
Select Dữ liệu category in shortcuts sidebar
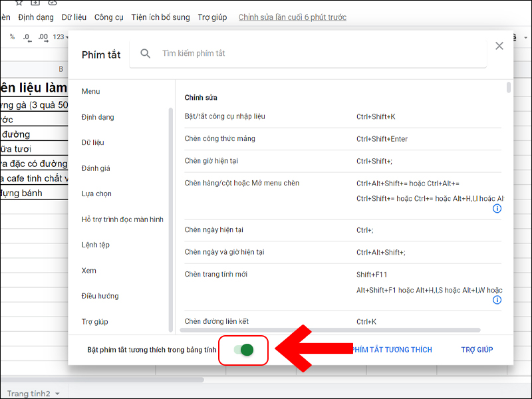(92, 142)
